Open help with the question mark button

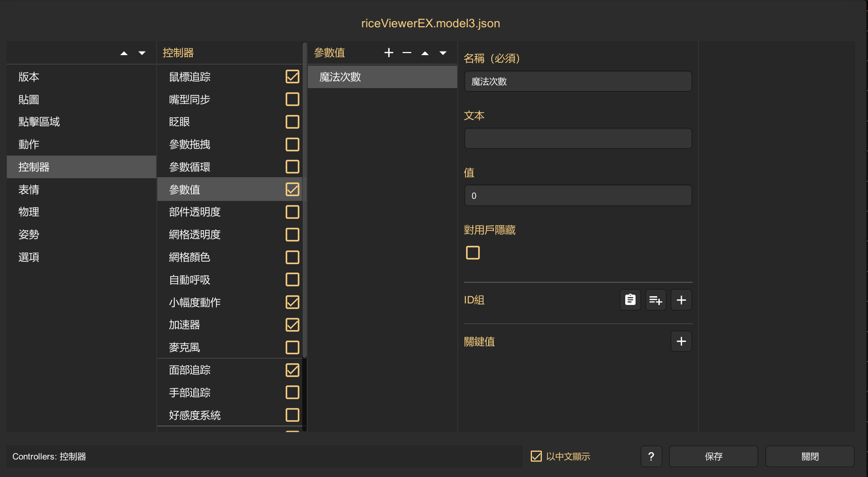coord(651,456)
